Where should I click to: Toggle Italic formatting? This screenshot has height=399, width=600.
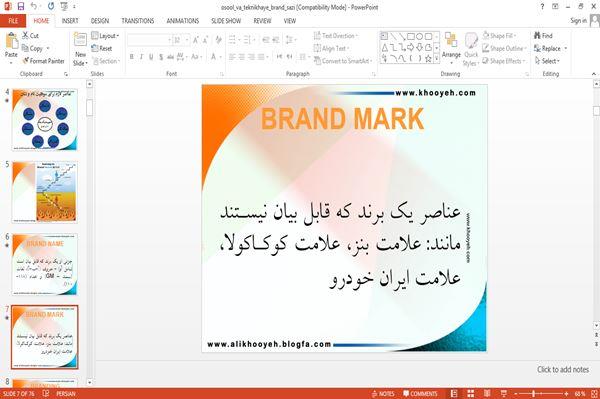pos(141,57)
